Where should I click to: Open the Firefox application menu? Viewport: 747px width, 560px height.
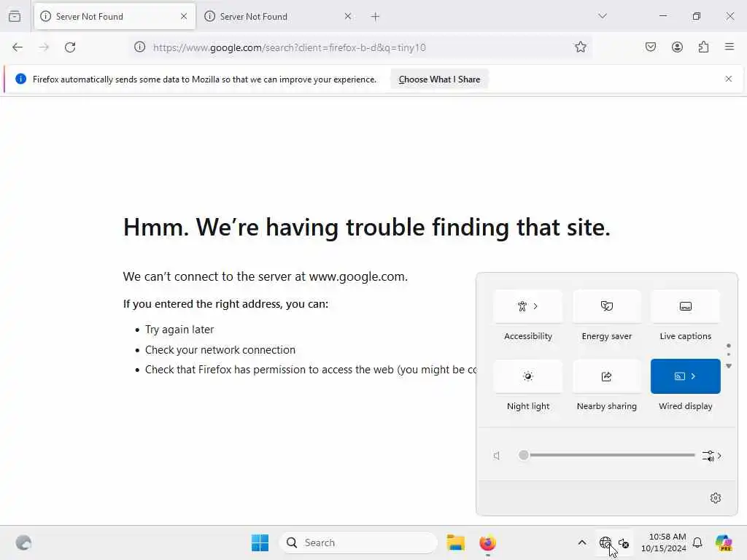coord(729,47)
